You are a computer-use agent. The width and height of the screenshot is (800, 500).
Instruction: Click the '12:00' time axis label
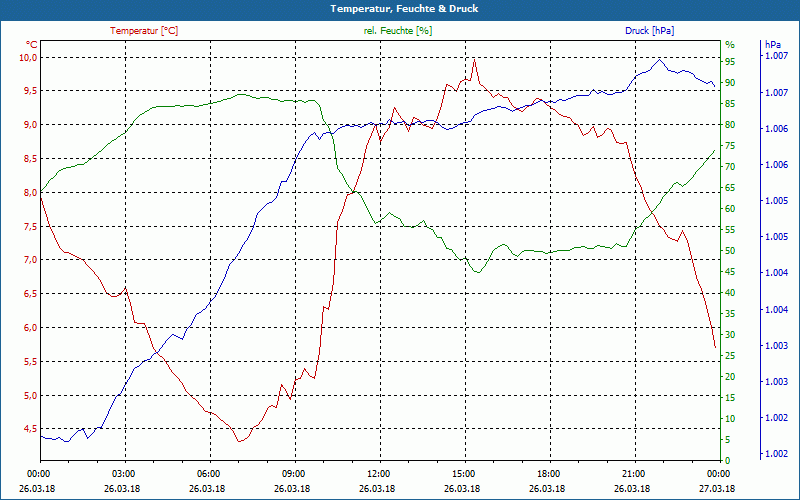pyautogui.click(x=381, y=473)
